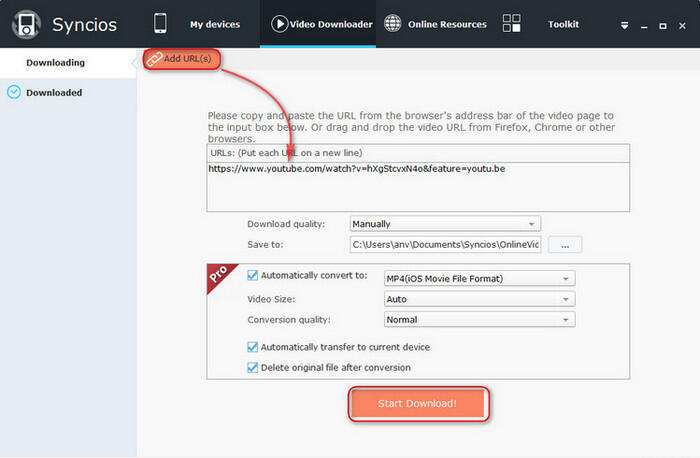Disable Delete original file after conversion
Viewport: 700px width, 458px height.
(252, 367)
